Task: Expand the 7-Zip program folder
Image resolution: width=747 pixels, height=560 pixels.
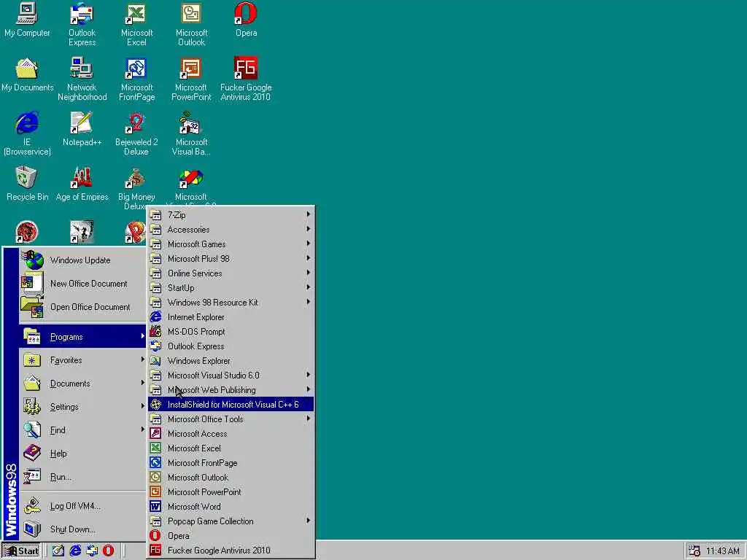Action: click(231, 215)
